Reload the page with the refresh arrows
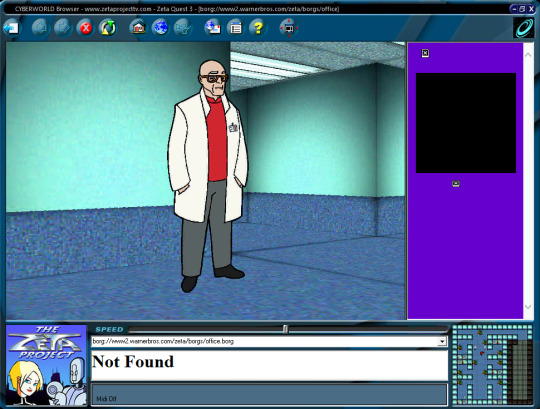 click(x=108, y=28)
